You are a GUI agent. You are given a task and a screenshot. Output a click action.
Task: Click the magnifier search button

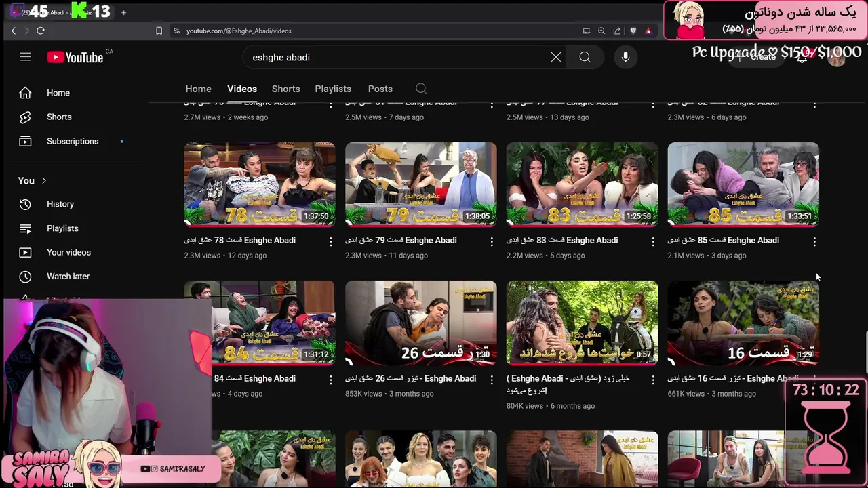pos(585,57)
